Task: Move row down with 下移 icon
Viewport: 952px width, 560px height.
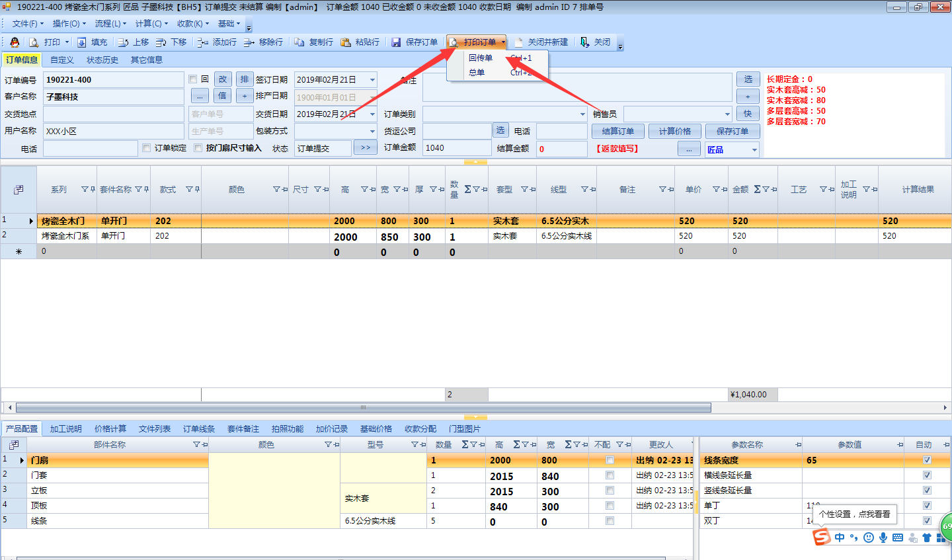Action: click(x=161, y=42)
